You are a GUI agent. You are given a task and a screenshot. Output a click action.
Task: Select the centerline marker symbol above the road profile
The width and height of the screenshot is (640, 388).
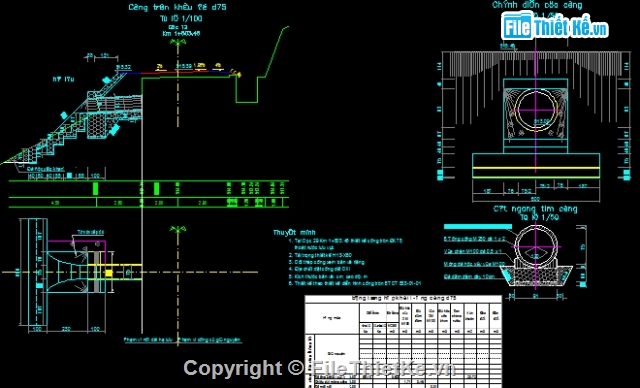point(178,42)
